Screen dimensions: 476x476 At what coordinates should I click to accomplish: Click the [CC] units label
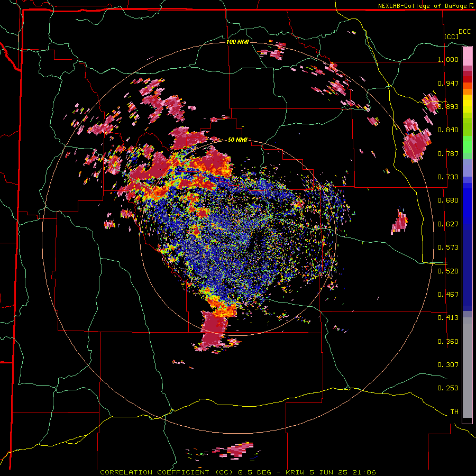point(451,36)
